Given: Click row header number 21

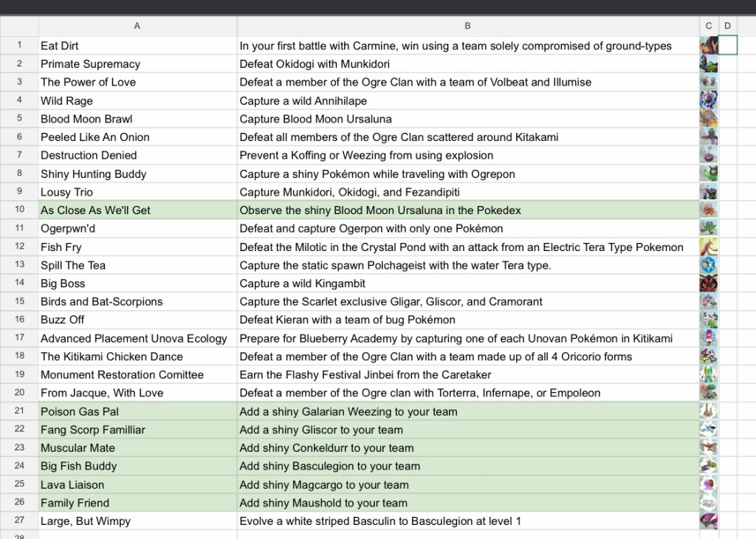Looking at the screenshot, I should [x=19, y=411].
